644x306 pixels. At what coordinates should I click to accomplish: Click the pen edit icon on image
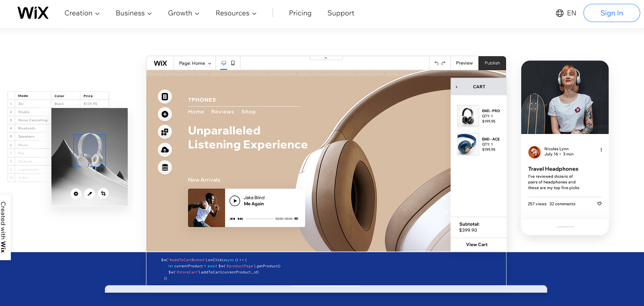coord(90,193)
